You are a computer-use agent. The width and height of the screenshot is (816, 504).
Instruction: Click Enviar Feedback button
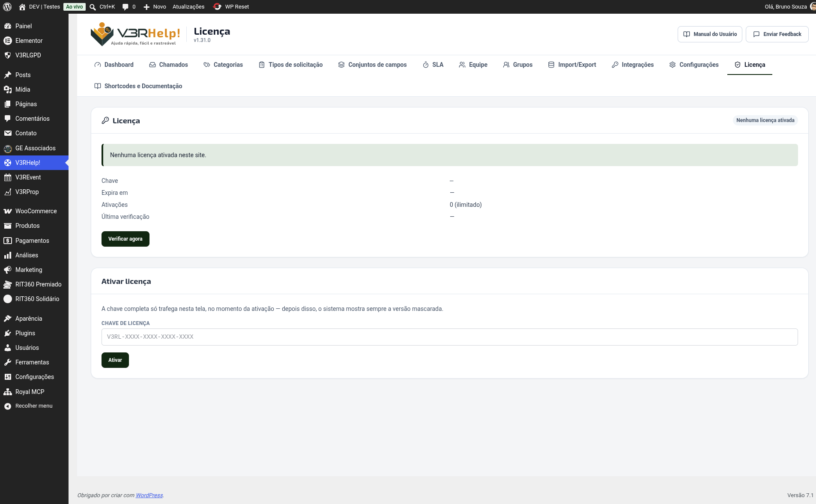coord(777,34)
